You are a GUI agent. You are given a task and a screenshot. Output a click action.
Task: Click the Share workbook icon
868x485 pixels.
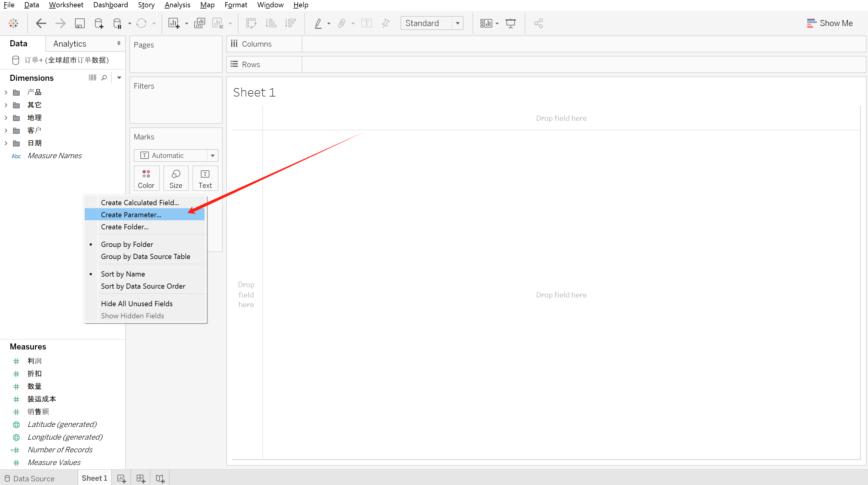[x=539, y=23]
